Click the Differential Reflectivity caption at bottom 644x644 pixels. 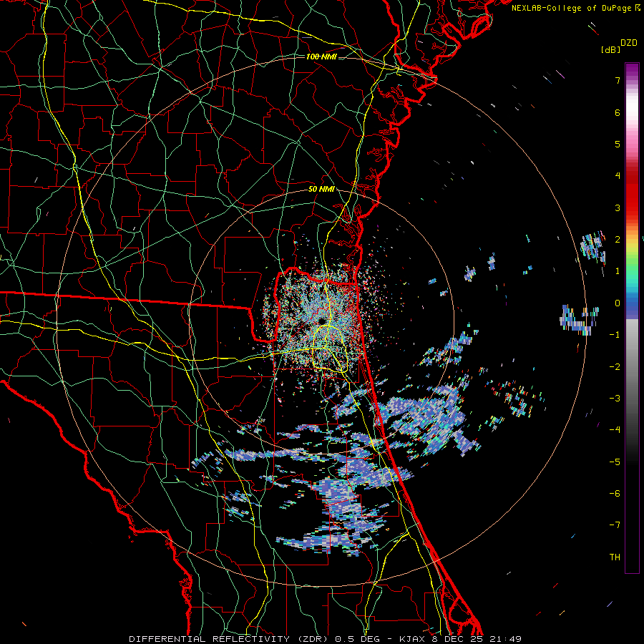[x=325, y=639]
